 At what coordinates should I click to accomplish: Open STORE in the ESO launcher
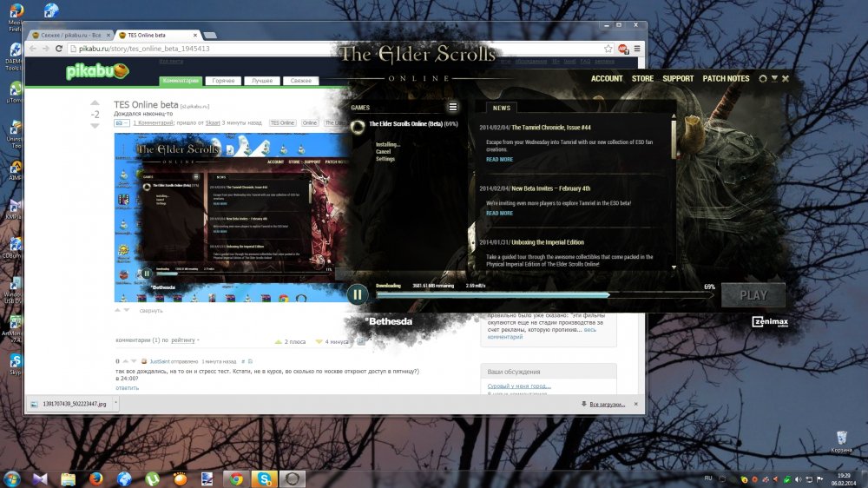pyautogui.click(x=642, y=79)
